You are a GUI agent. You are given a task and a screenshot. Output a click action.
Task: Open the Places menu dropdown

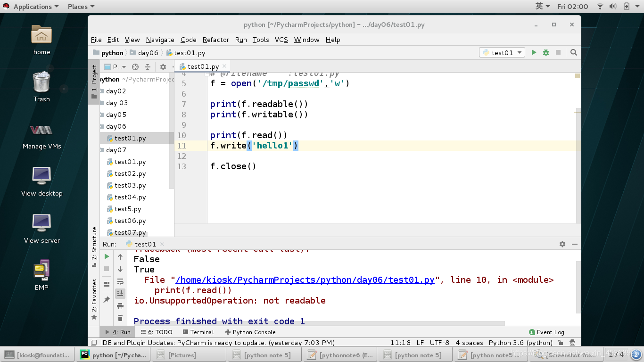click(x=81, y=7)
